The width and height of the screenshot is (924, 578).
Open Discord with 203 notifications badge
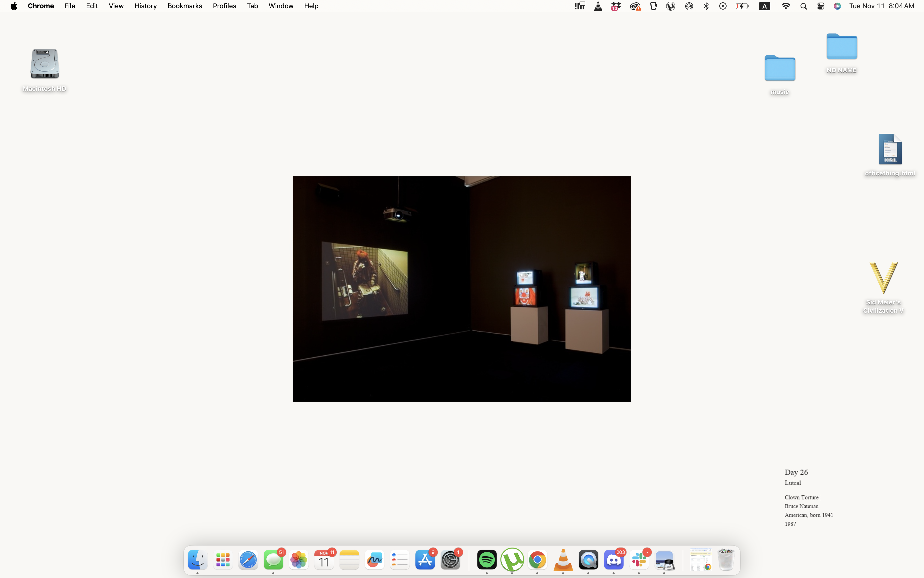pyautogui.click(x=614, y=560)
